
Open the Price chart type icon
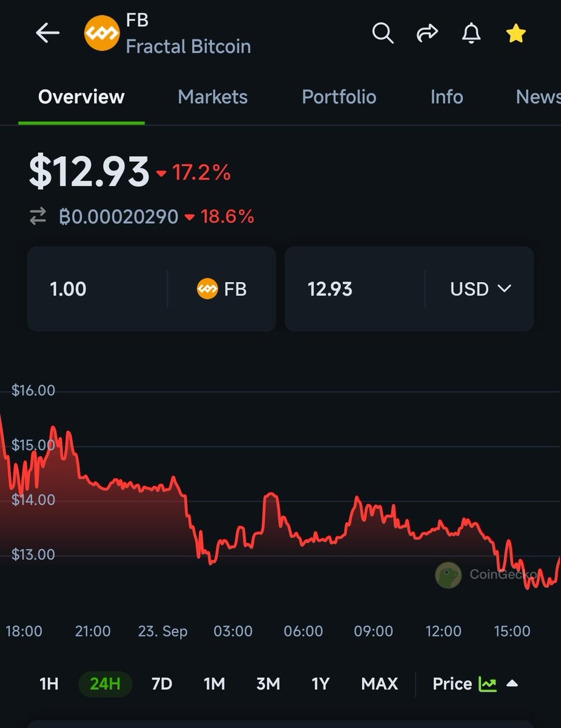[488, 684]
